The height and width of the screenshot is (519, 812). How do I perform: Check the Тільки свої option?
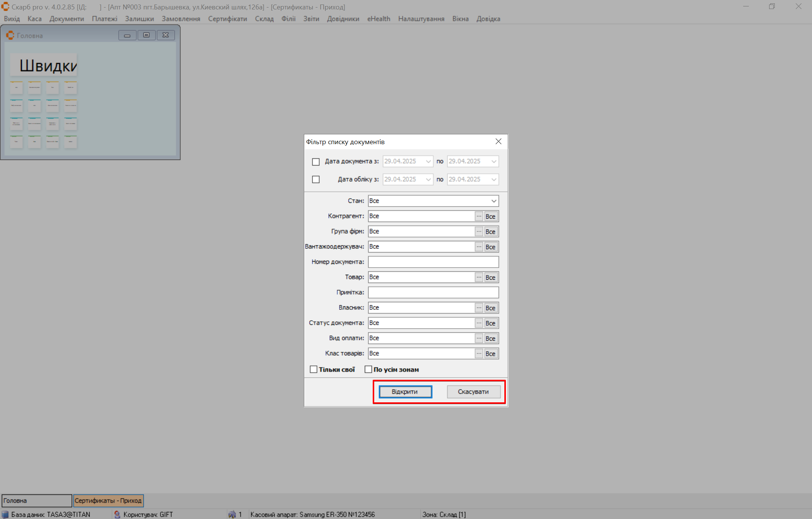[313, 370]
